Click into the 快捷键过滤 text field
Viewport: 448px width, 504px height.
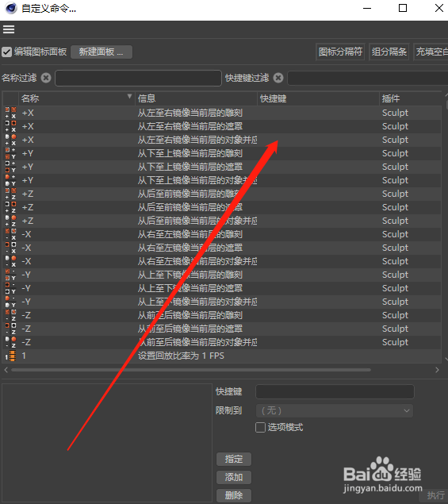pyautogui.click(x=368, y=78)
